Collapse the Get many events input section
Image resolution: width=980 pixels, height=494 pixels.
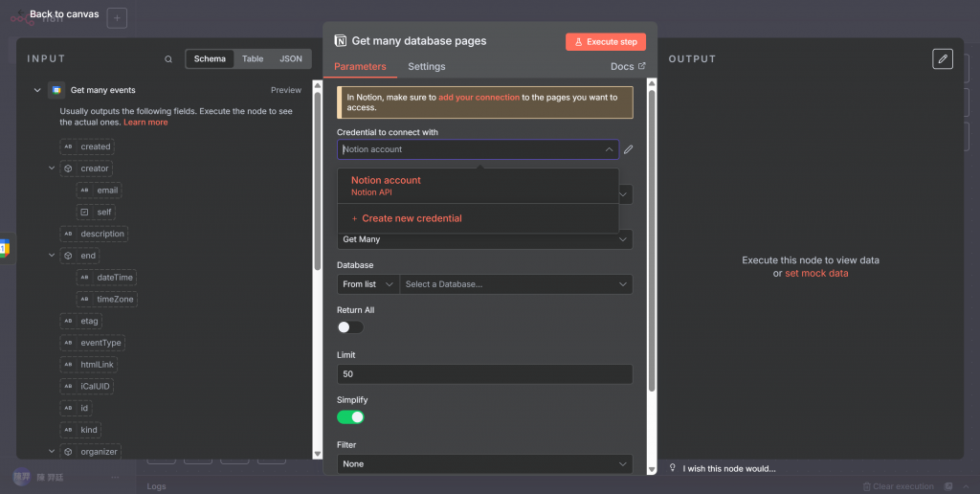37,90
